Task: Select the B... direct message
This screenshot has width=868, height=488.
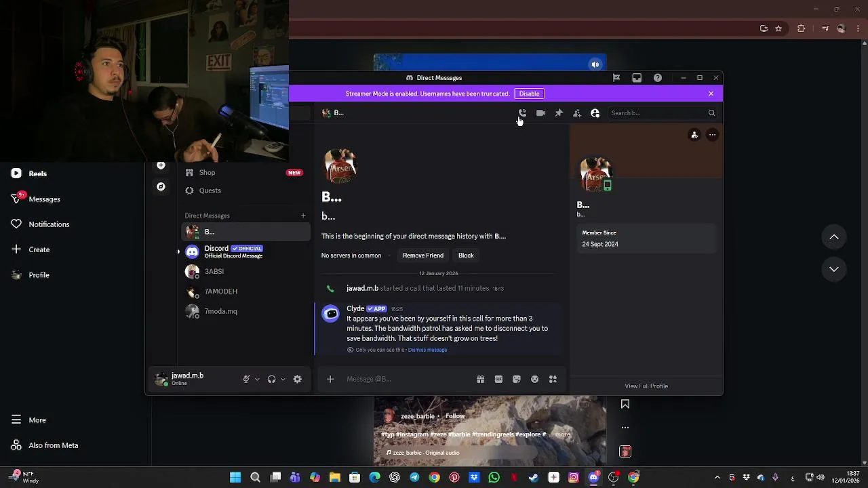Action: [x=245, y=232]
